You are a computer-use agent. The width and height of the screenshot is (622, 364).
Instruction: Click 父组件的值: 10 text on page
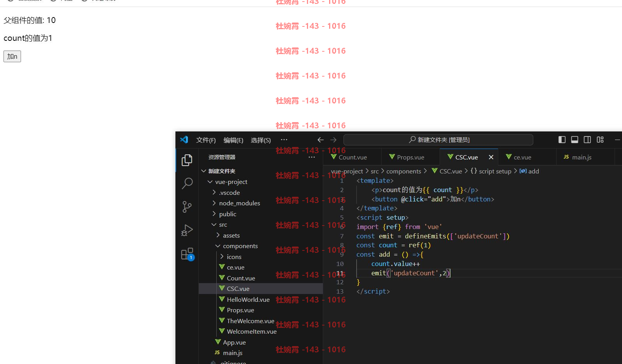(30, 20)
